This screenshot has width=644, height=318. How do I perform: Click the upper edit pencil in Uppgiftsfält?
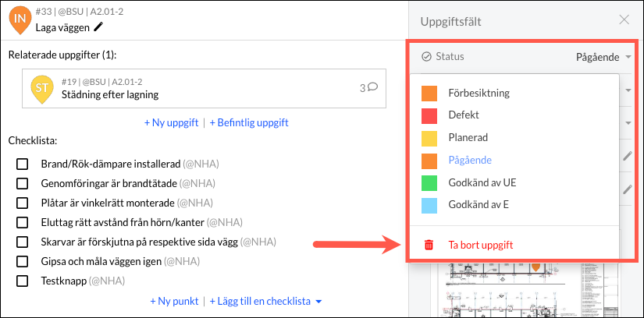point(627,156)
